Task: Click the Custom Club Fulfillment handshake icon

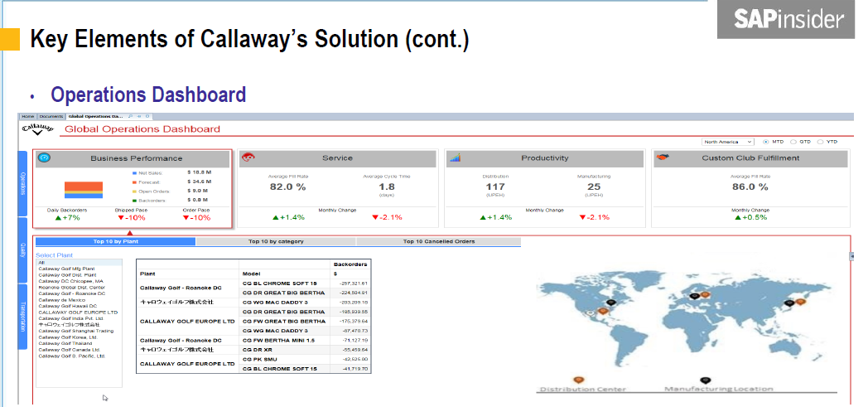Action: coord(662,157)
